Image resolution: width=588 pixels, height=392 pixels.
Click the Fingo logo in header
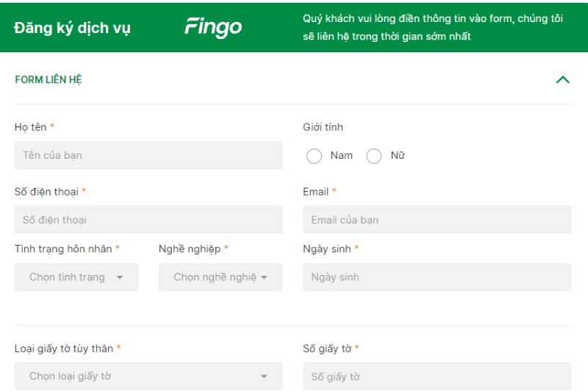tap(213, 27)
